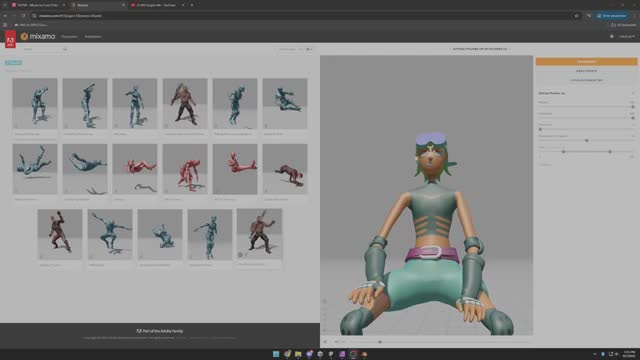This screenshot has height=360, width=640.
Task: Click the search magnifier icon
Action: [64, 49]
